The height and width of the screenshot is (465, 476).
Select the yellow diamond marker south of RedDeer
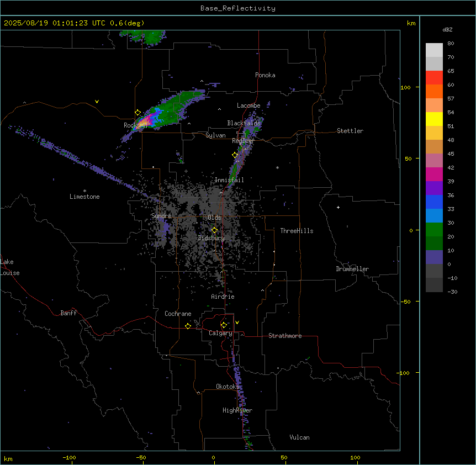(235, 155)
